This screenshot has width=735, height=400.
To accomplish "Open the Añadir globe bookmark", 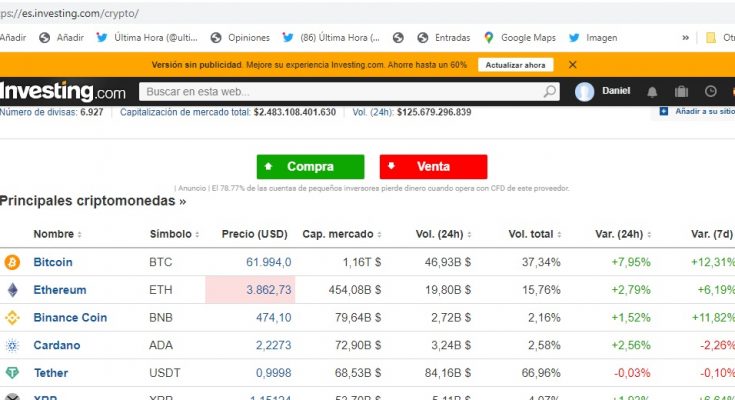I will tap(61, 38).
